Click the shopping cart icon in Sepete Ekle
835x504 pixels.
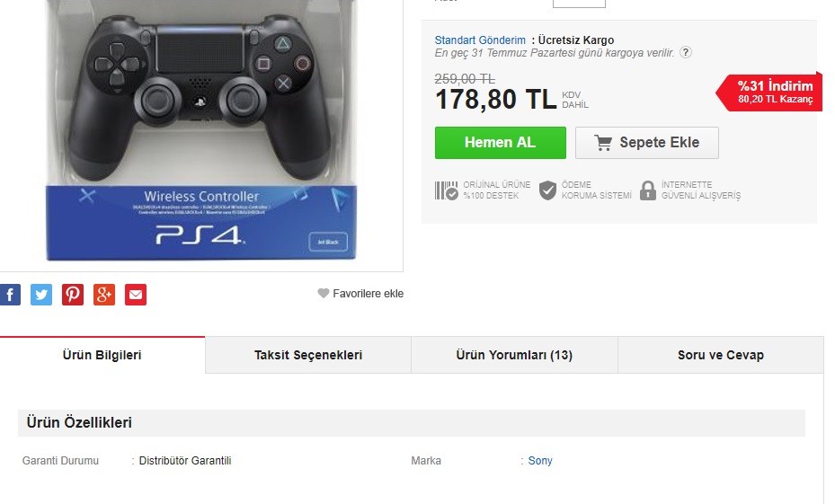point(603,143)
